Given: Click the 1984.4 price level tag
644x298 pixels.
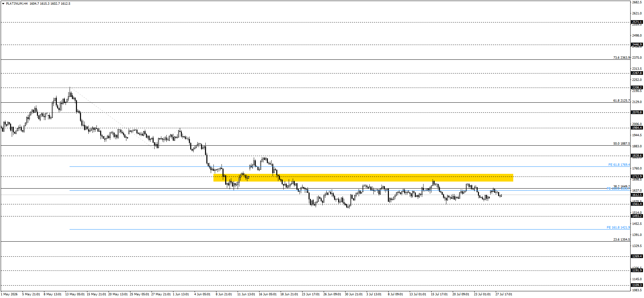Looking at the screenshot, I should (x=637, y=128).
